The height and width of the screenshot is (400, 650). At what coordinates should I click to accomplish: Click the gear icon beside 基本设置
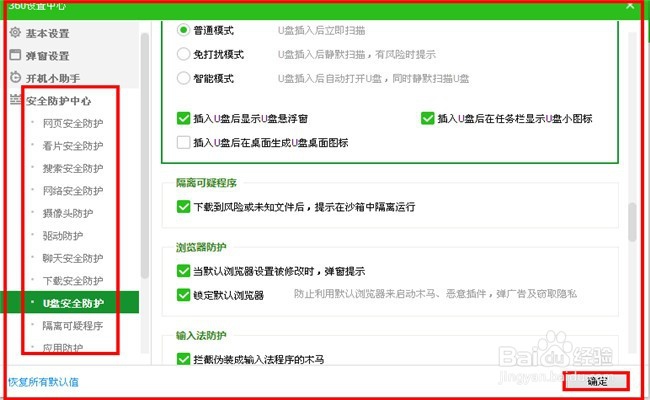tap(15, 32)
